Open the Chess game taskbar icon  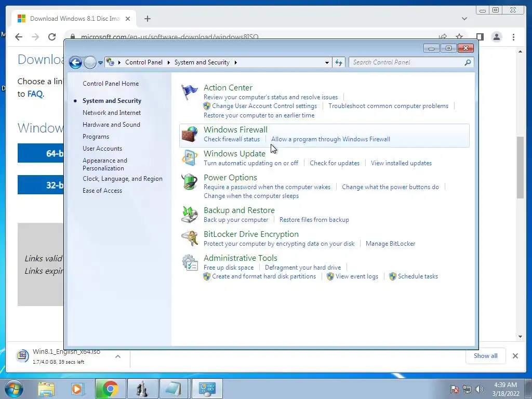142,389
